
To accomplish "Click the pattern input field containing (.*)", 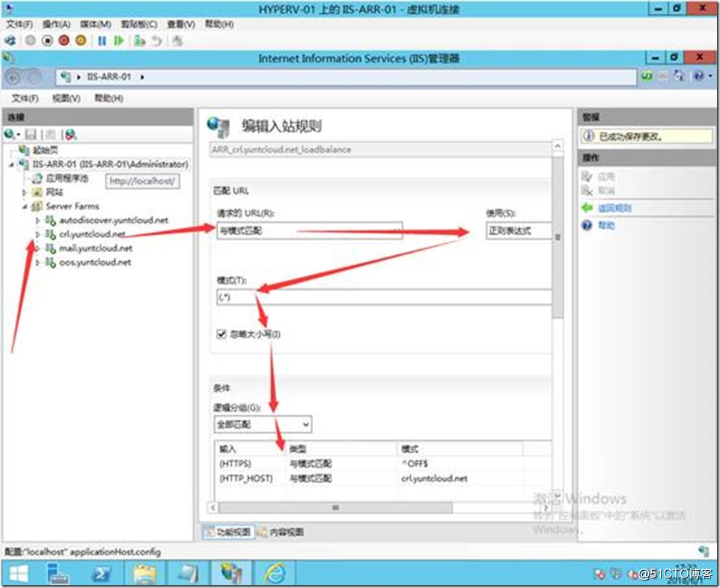I will coord(384,297).
